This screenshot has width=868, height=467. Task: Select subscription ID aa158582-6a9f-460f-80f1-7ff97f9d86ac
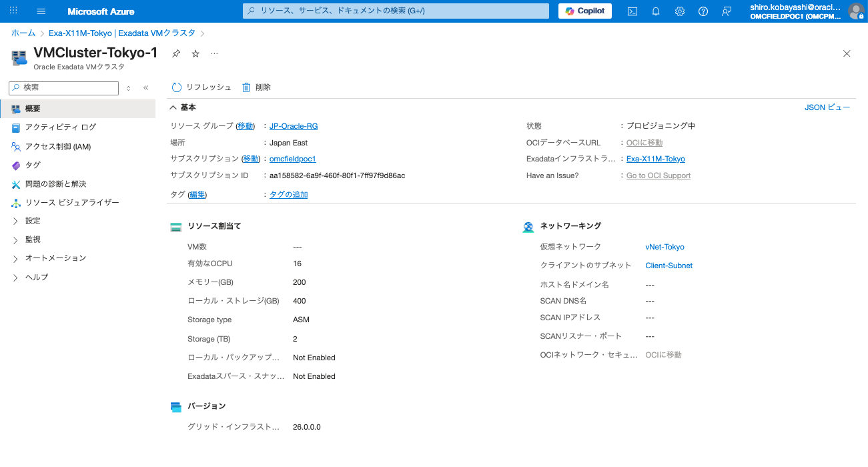338,175
